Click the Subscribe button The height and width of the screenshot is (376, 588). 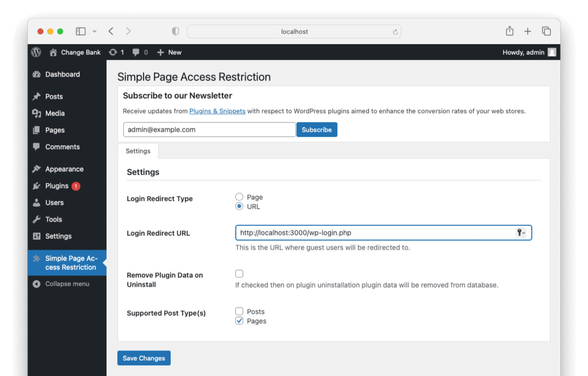click(x=316, y=129)
